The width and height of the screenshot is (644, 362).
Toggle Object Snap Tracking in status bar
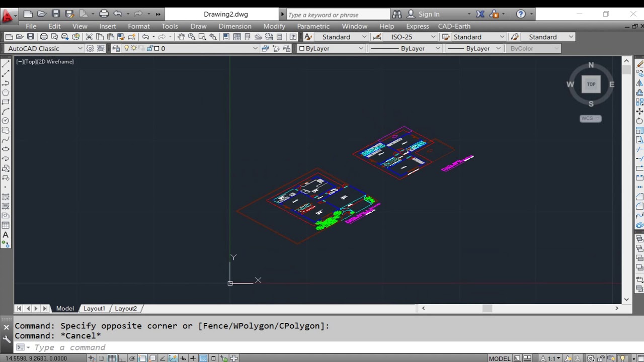tap(163, 358)
